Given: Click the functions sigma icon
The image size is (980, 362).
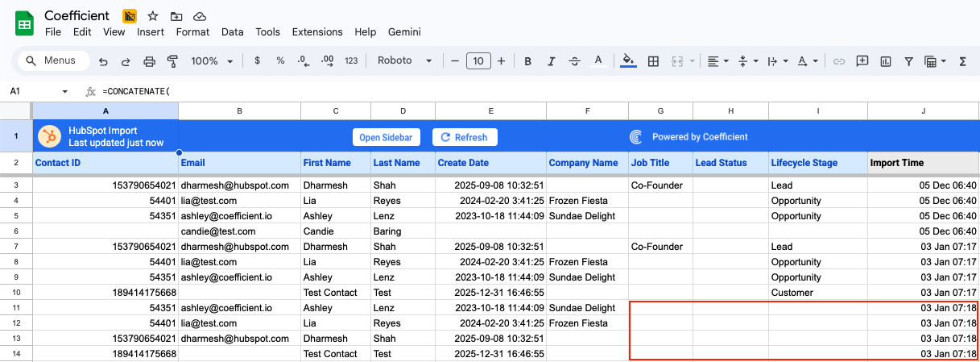Looking at the screenshot, I should tap(962, 61).
